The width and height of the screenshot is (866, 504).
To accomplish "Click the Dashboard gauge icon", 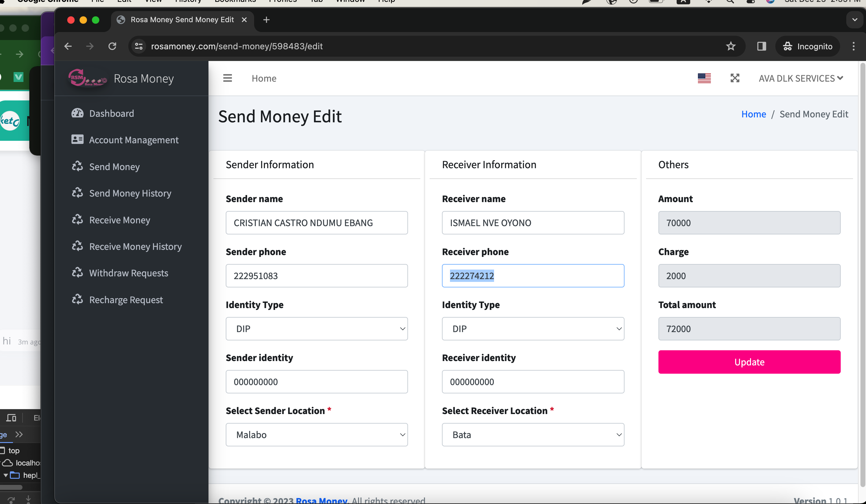I will pos(77,113).
